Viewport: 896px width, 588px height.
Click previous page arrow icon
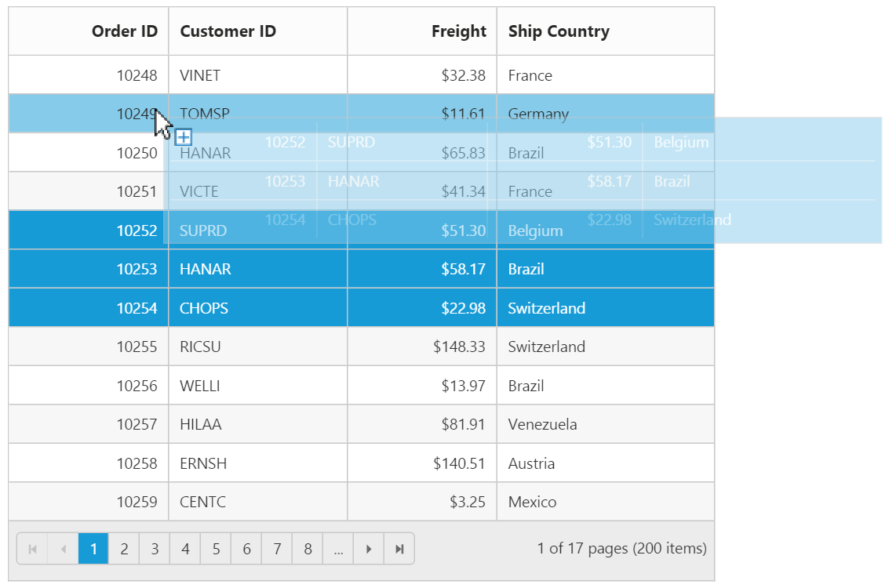(63, 549)
